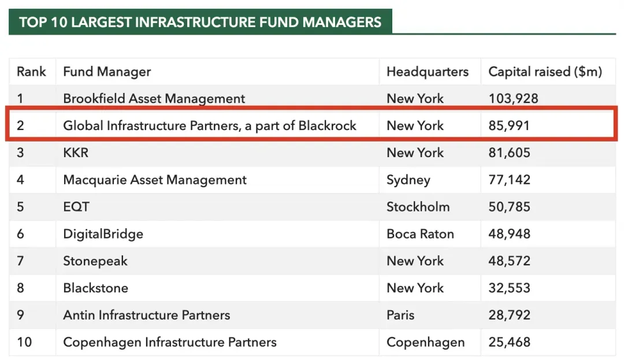
Task: Open the Macquarie Asset Management entry
Action: click(x=155, y=180)
